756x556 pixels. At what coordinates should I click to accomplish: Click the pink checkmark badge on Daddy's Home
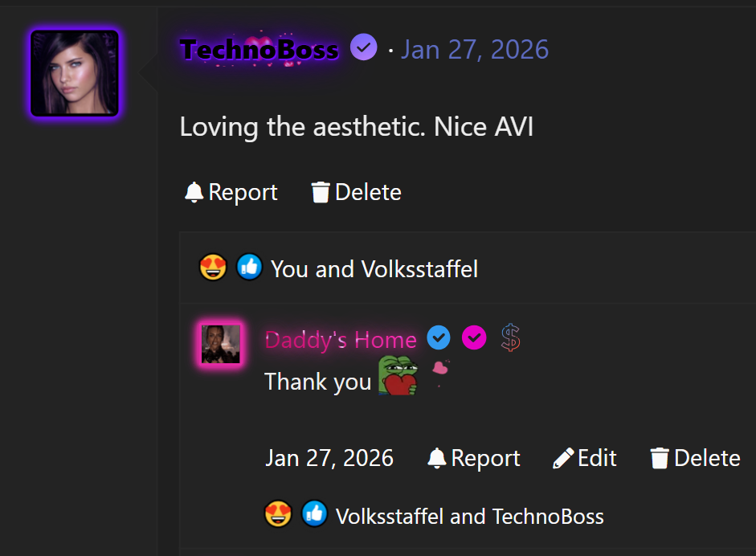(474, 337)
